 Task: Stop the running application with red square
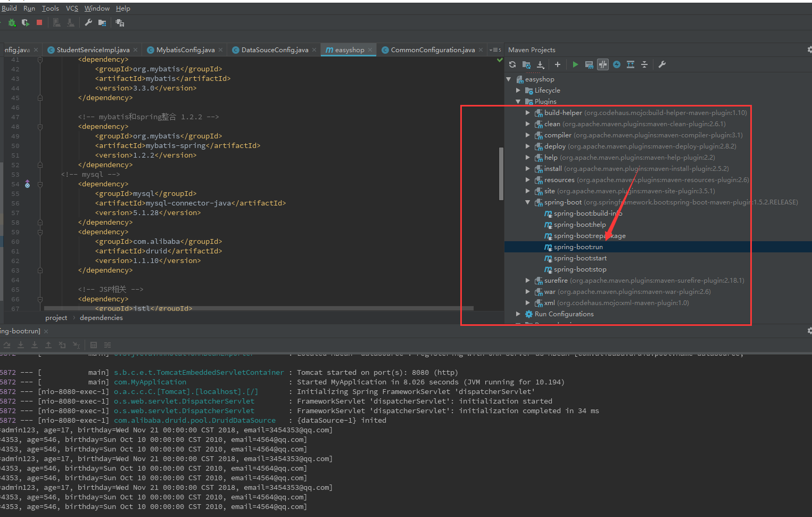click(38, 22)
